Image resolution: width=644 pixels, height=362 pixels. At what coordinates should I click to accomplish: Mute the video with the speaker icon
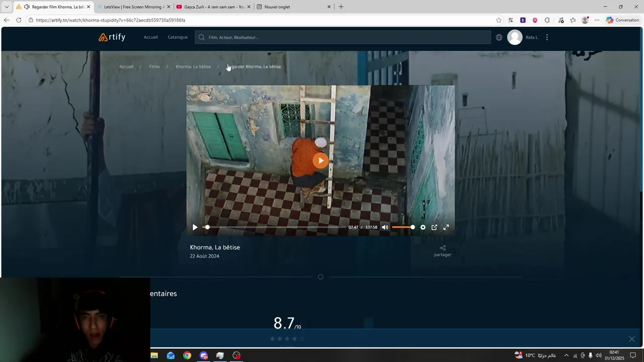(385, 227)
